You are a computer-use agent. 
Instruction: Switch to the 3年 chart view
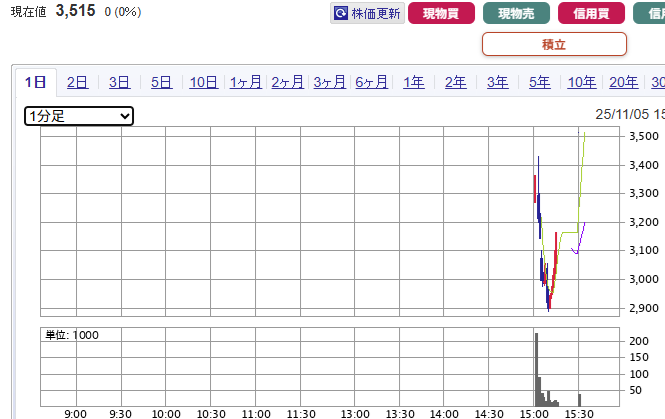pos(497,82)
